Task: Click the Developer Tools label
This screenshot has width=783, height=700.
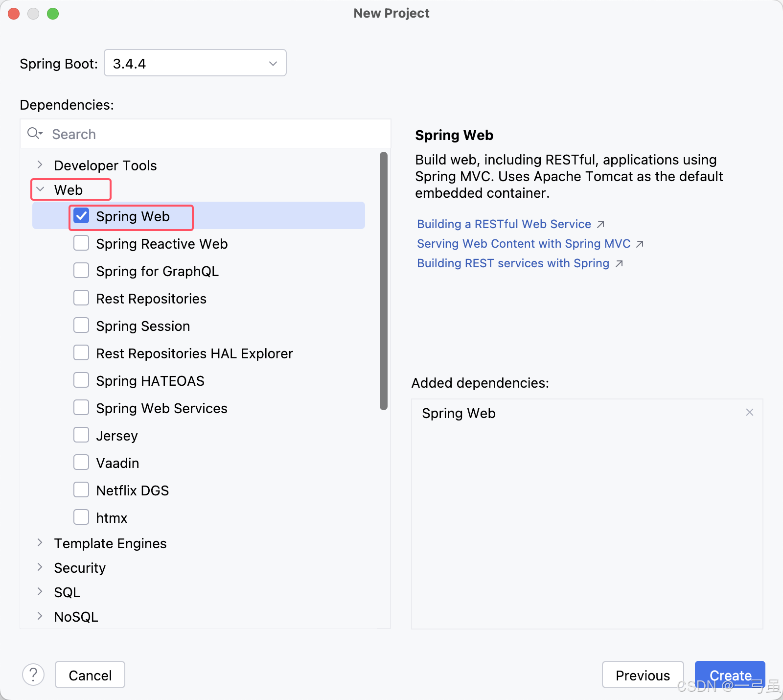Action: tap(105, 165)
